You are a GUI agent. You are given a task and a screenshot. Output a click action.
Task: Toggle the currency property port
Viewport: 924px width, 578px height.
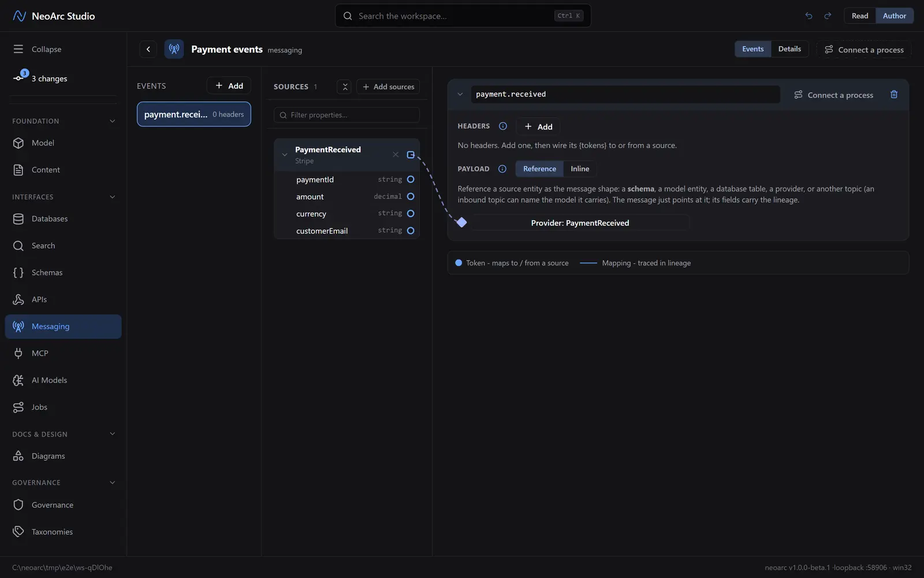coord(411,213)
